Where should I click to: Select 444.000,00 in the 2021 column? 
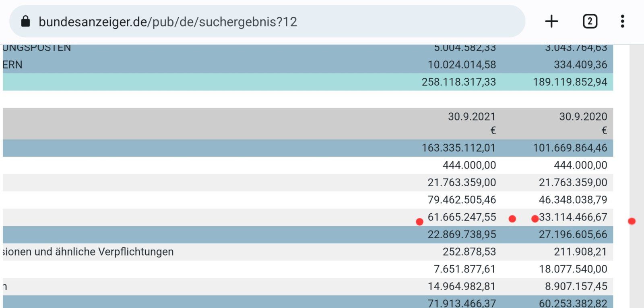[469, 165]
